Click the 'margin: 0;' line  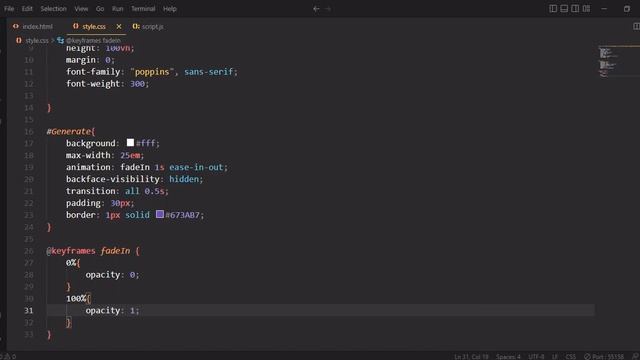[x=90, y=60]
